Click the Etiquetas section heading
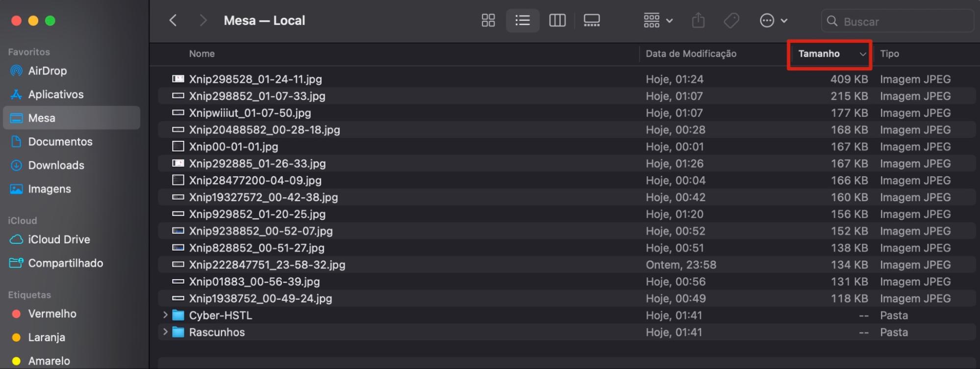Viewport: 980px width, 369px height. point(29,294)
